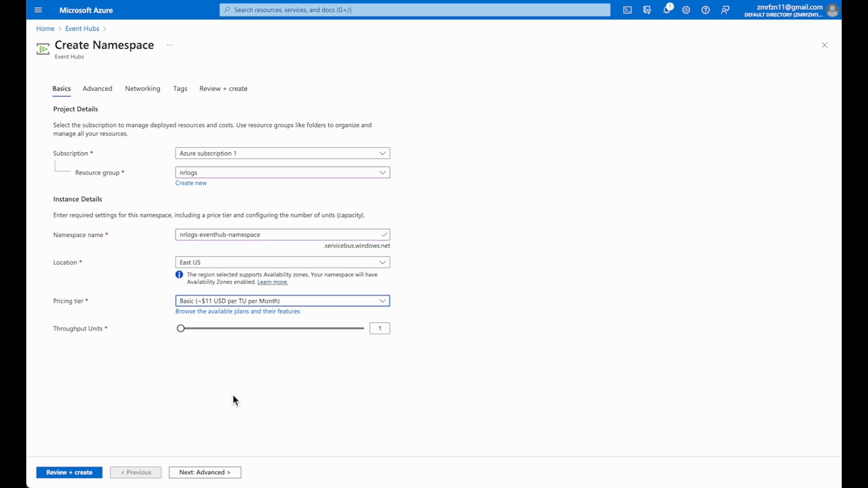
Task: Open the Feedback icon
Action: click(x=725, y=10)
